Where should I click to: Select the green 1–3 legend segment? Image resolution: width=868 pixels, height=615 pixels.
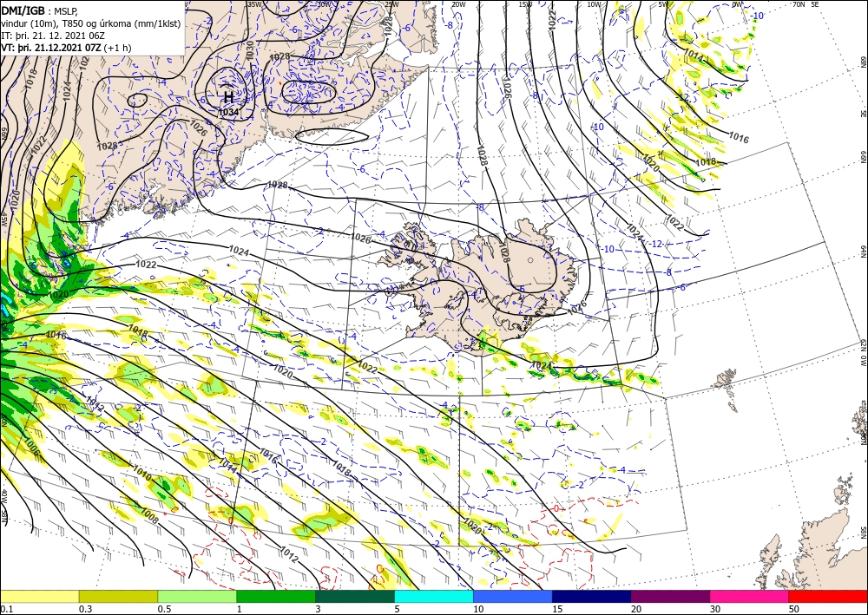pyautogui.click(x=276, y=596)
